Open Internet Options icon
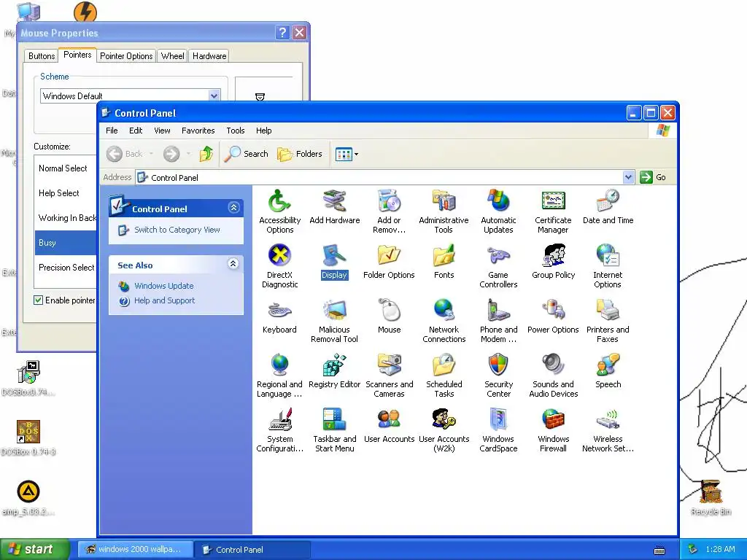This screenshot has width=747, height=560. point(608,266)
